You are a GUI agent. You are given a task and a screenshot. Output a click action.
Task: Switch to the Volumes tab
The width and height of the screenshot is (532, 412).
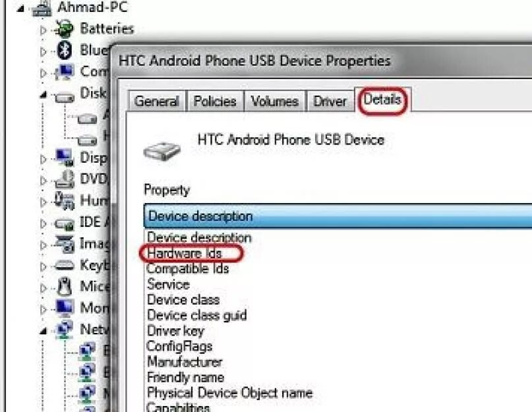pyautogui.click(x=274, y=101)
